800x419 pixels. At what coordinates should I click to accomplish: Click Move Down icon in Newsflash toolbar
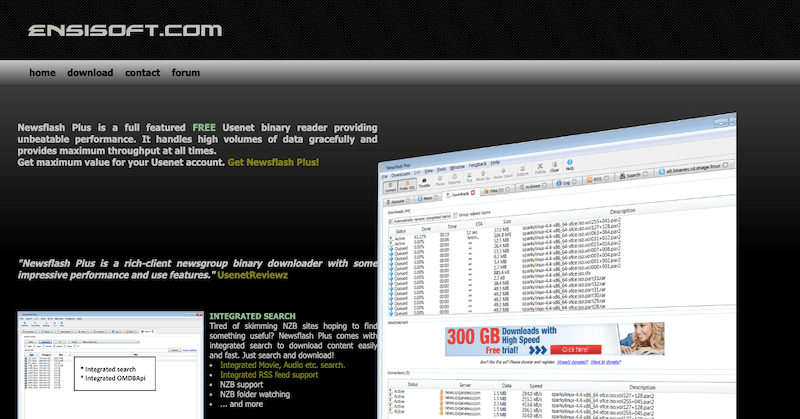coord(503,174)
